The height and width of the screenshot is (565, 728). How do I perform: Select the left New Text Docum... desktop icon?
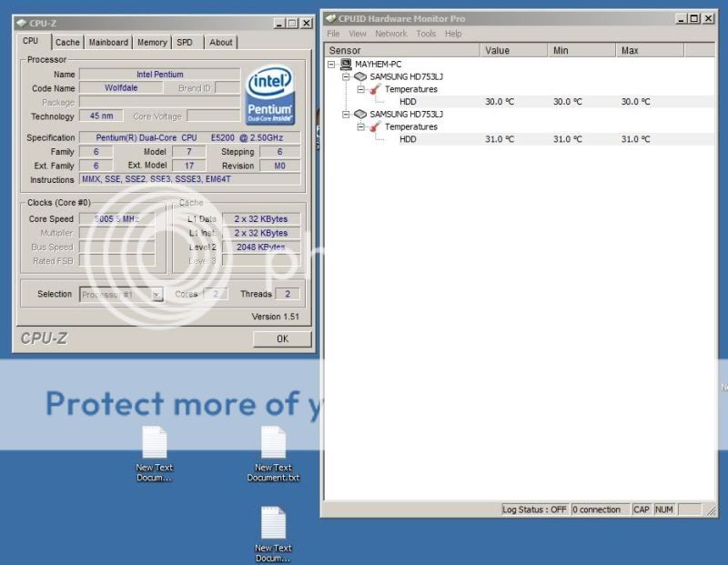point(155,454)
